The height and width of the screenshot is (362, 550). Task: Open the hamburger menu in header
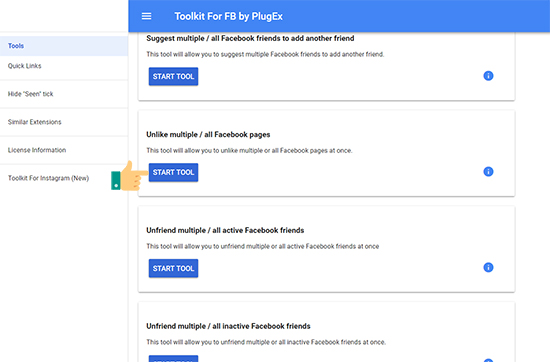(146, 16)
